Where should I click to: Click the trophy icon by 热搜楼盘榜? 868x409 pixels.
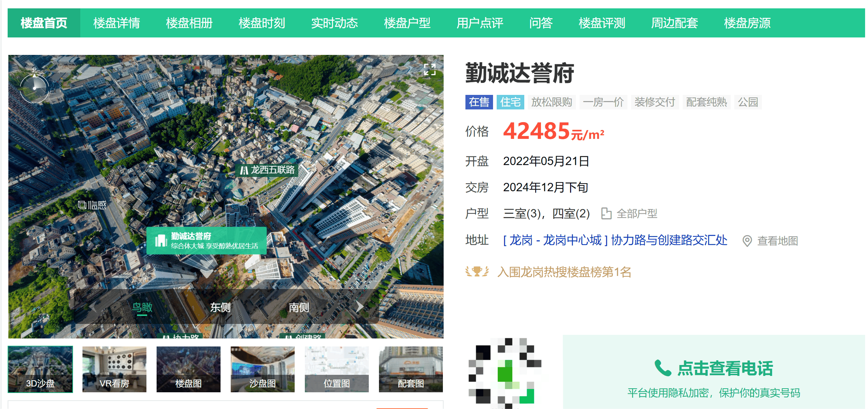[477, 271]
